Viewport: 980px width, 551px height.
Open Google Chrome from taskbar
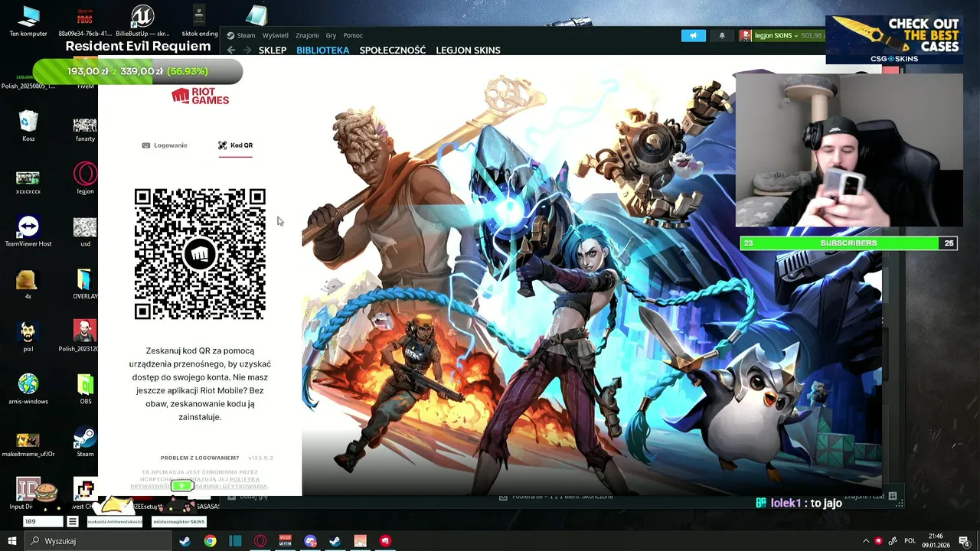(x=210, y=541)
